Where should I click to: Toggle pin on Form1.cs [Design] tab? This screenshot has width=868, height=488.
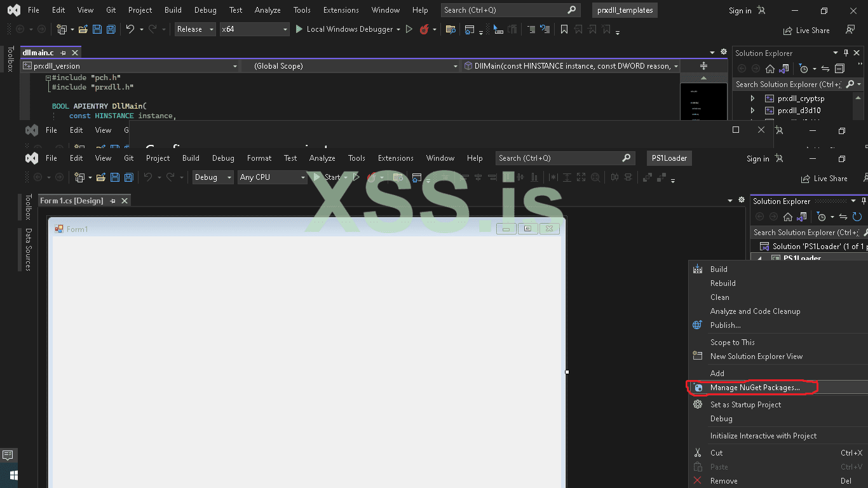pyautogui.click(x=112, y=201)
